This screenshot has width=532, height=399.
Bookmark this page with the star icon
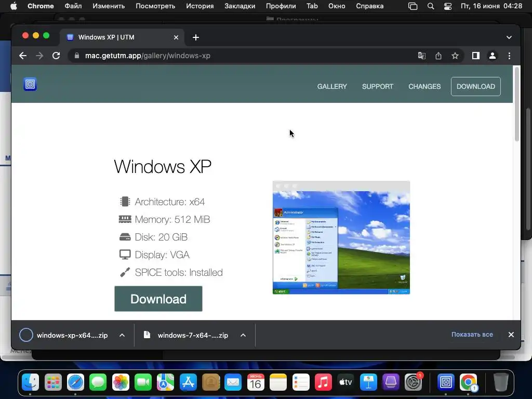455,56
